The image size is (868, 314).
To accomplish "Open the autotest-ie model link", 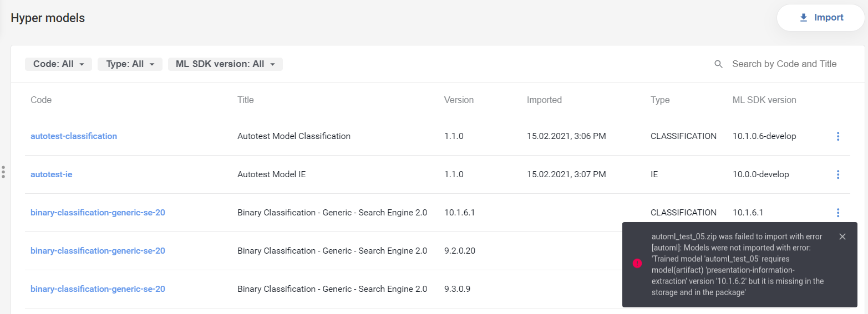I will click(52, 174).
